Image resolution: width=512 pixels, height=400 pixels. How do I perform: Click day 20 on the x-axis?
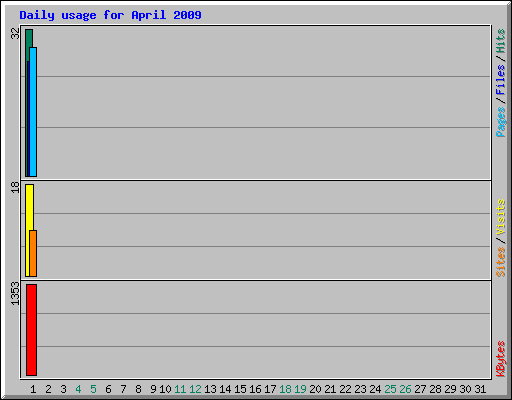point(315,389)
